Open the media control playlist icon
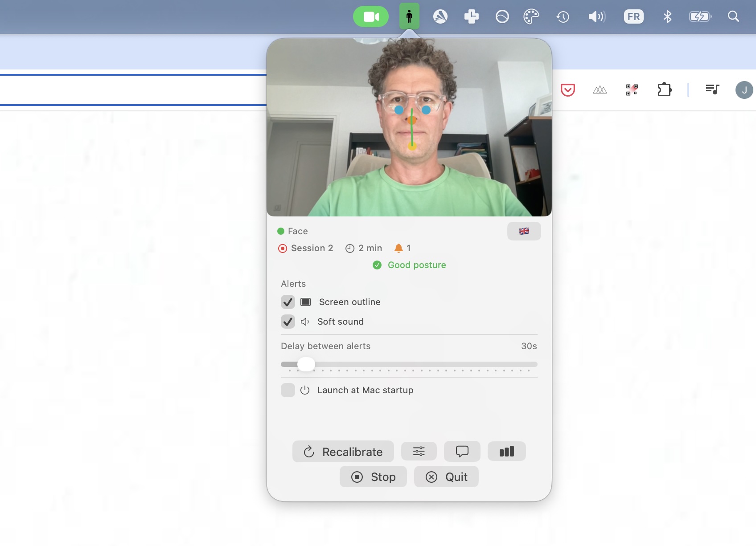The image size is (756, 546). point(712,90)
